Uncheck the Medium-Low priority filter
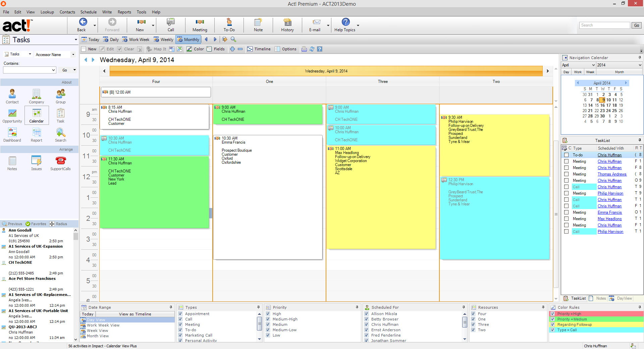The width and height of the screenshot is (644, 349). 268,330
